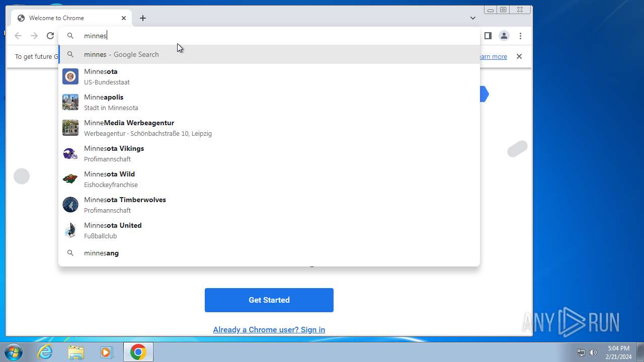
Task: Click in the address bar text 'minnes'
Action: point(95,36)
